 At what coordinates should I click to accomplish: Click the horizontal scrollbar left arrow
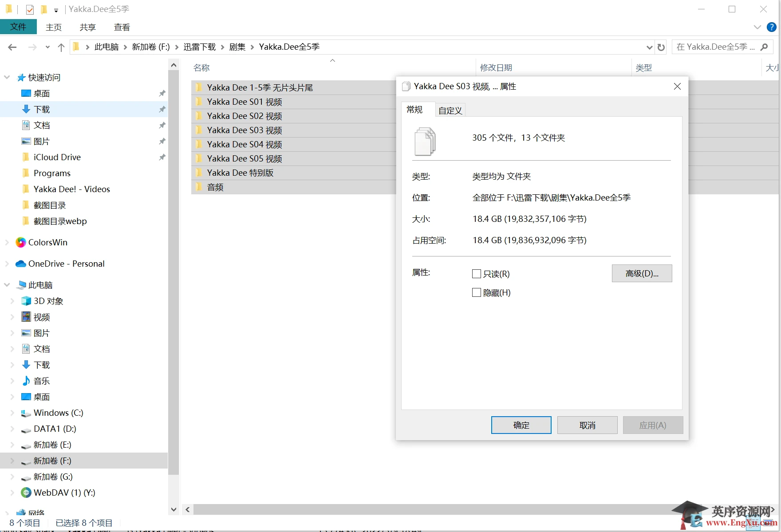tap(188, 509)
